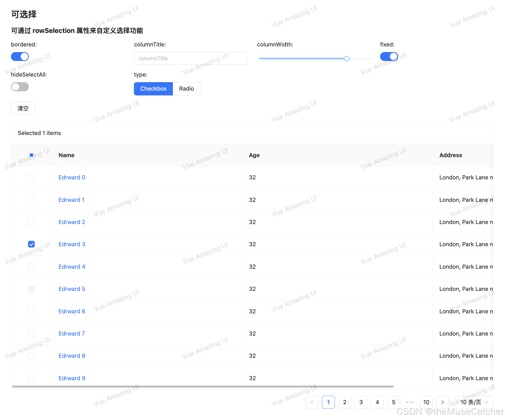505x420 pixels.
Task: Select the Edrward 6 row checkbox
Action: point(31,311)
